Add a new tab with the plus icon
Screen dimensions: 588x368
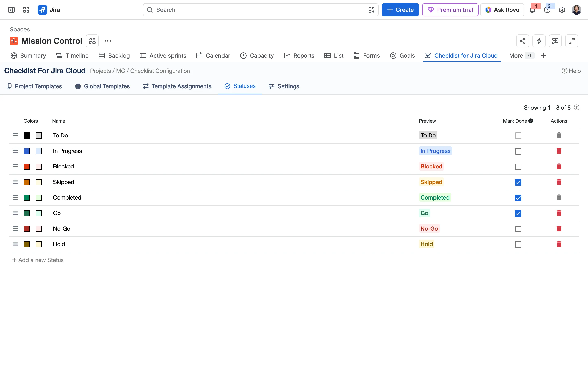tap(543, 56)
